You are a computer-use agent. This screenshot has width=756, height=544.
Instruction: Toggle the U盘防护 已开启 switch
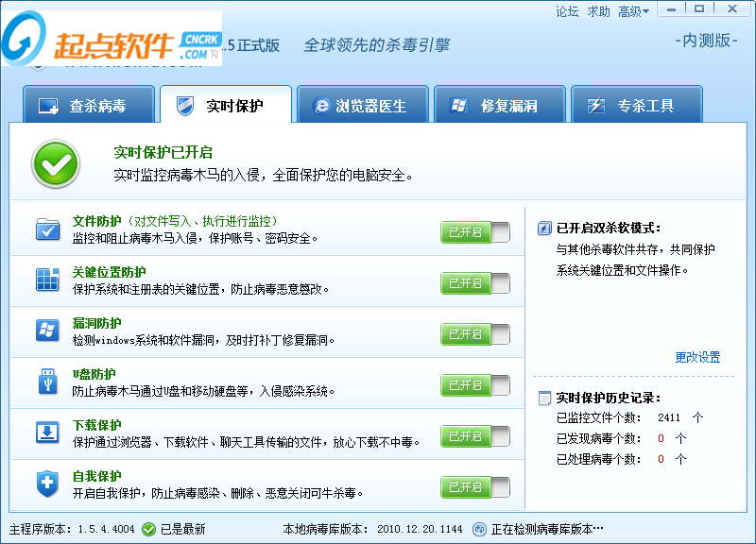(x=475, y=385)
